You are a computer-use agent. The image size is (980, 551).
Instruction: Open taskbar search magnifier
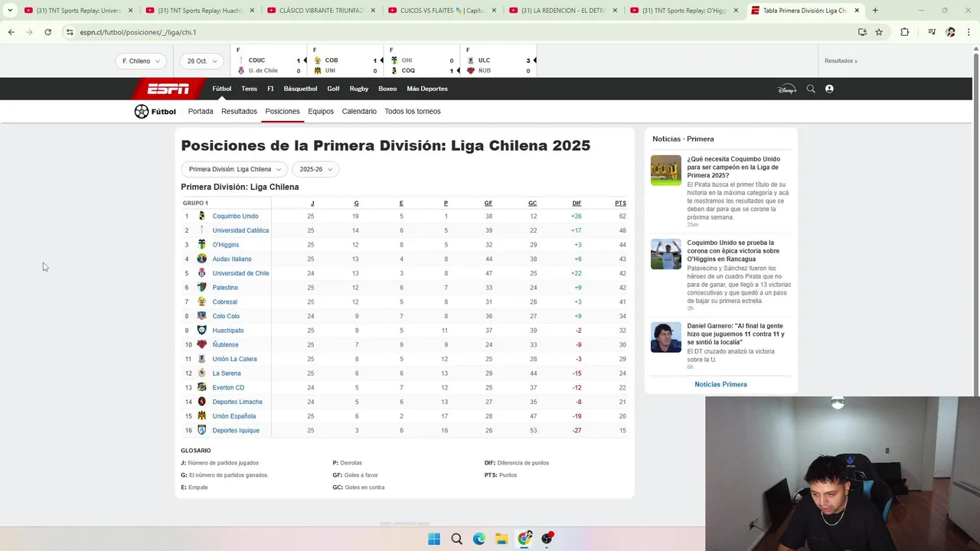coord(456,539)
